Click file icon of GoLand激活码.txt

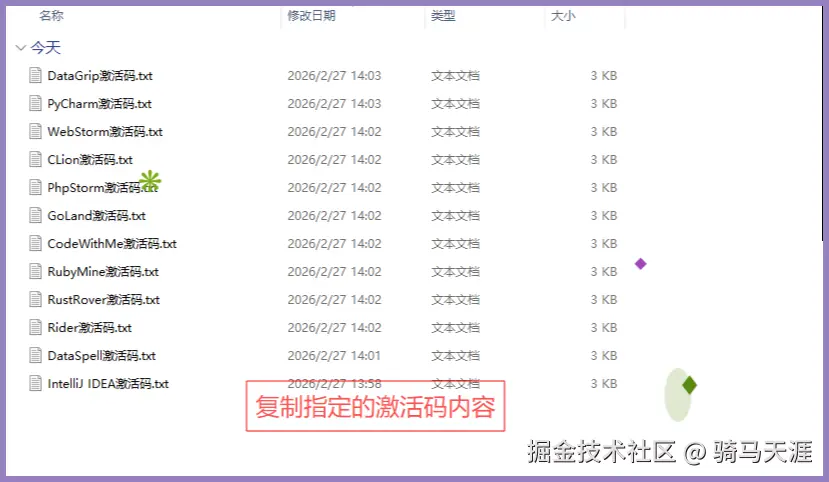tap(35, 216)
